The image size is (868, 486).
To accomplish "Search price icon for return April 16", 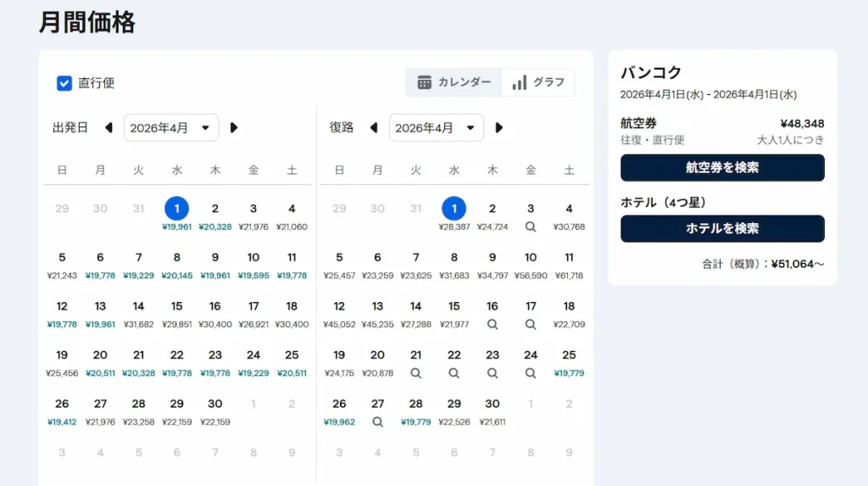I will pyautogui.click(x=492, y=324).
